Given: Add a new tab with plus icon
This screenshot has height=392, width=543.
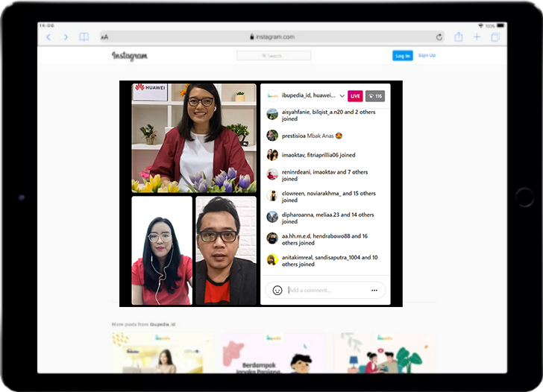Looking at the screenshot, I should (x=477, y=37).
